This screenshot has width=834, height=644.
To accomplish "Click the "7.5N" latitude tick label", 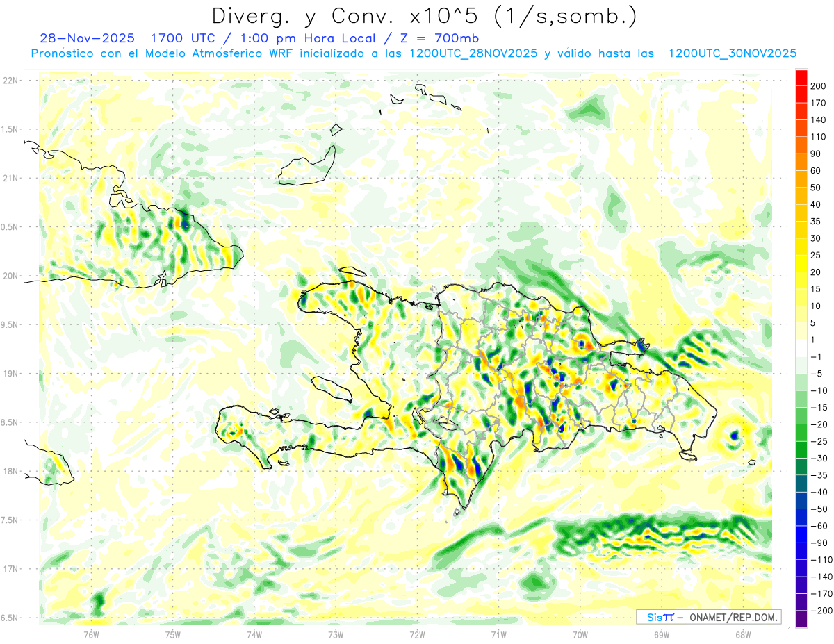I will [x=10, y=520].
